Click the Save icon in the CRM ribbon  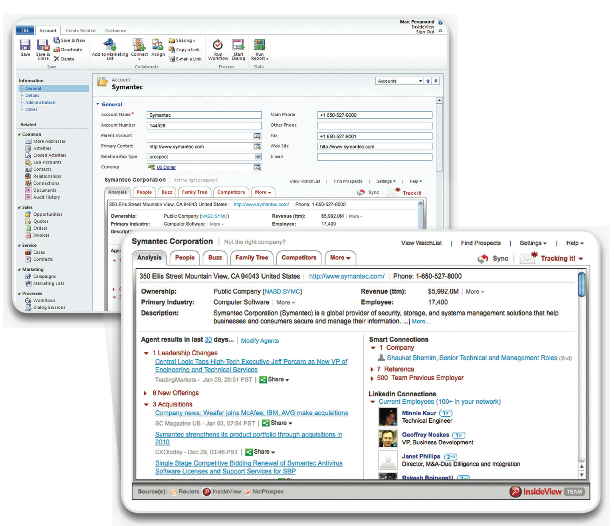click(x=25, y=45)
